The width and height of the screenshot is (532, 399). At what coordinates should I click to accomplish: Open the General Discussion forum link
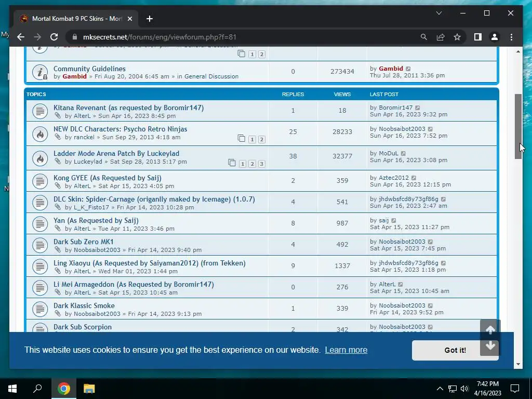pyautogui.click(x=211, y=76)
